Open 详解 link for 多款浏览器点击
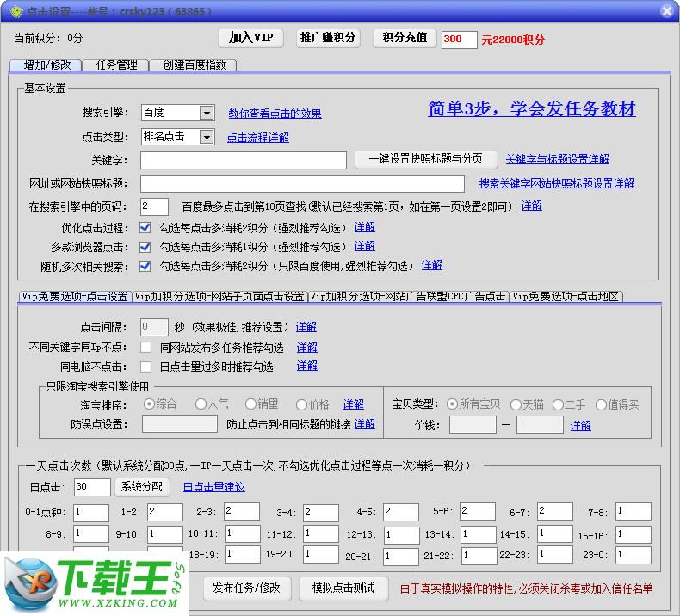Image resolution: width=680 pixels, height=616 pixels. (x=365, y=247)
